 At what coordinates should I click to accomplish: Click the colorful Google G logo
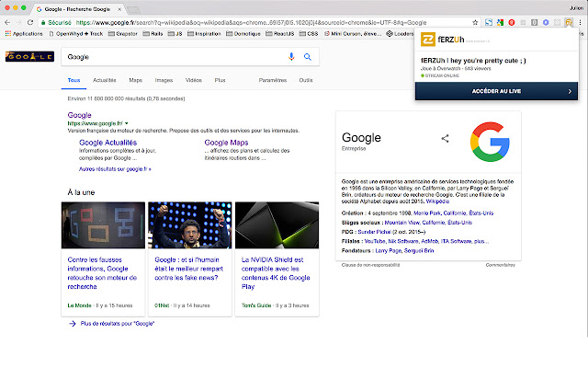tap(488, 140)
